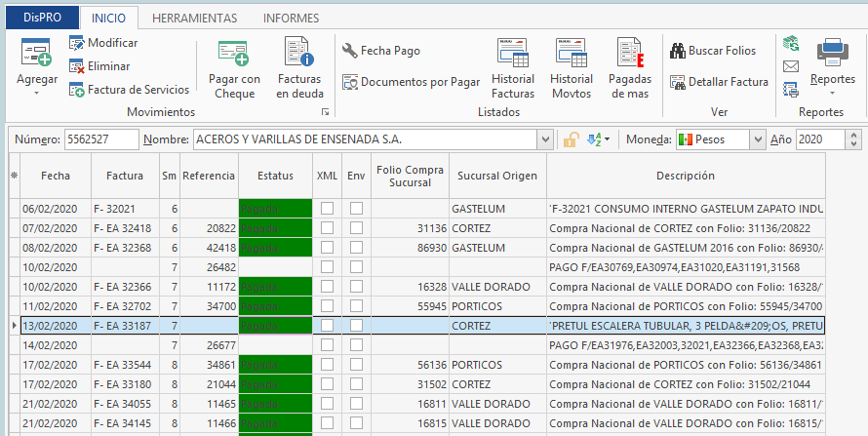The width and height of the screenshot is (868, 436).
Task: Select the F- EA 32702 invoice cell
Action: pyautogui.click(x=125, y=306)
